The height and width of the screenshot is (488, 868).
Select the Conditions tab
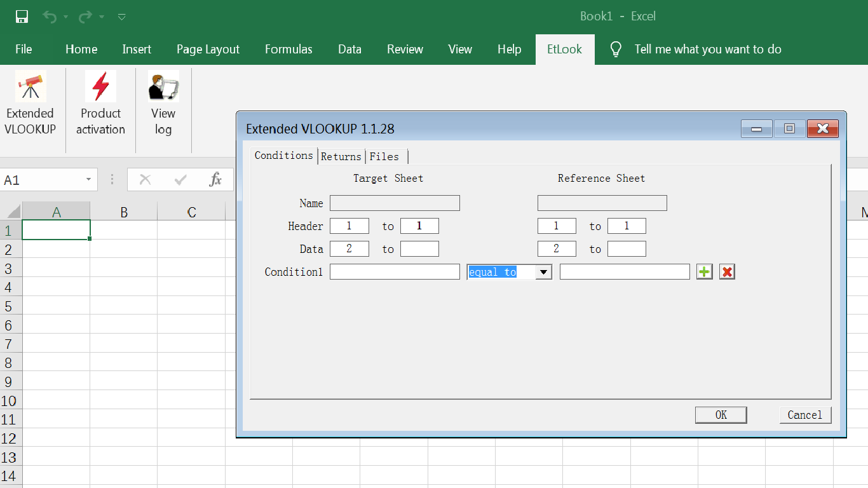click(284, 156)
